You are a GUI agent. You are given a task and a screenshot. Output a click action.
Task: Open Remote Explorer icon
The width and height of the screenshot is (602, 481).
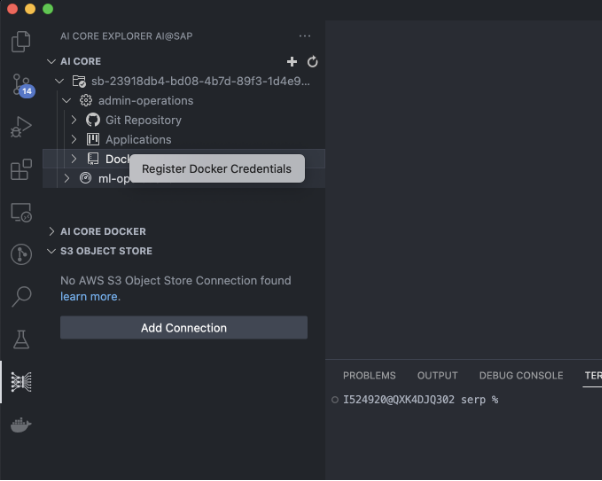(x=21, y=212)
